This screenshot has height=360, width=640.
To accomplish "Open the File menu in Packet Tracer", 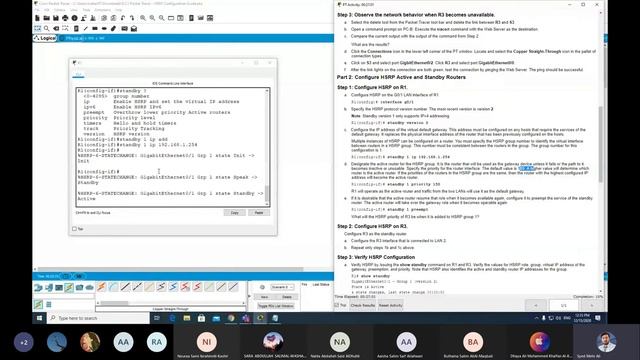I will click(x=37, y=9).
